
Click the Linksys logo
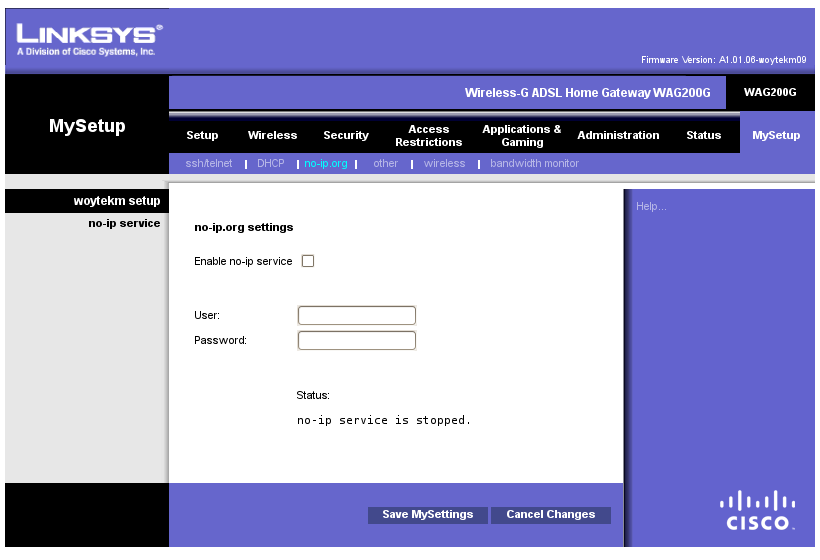coord(89,38)
